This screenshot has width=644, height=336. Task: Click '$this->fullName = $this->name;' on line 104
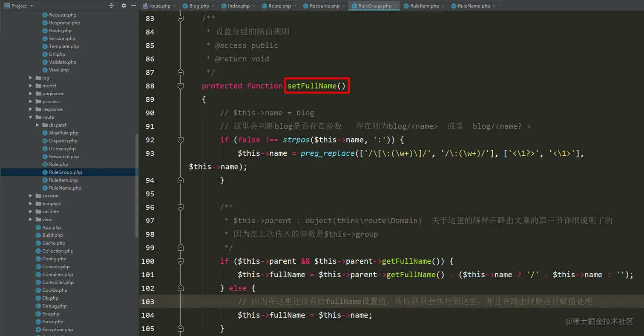[305, 315]
